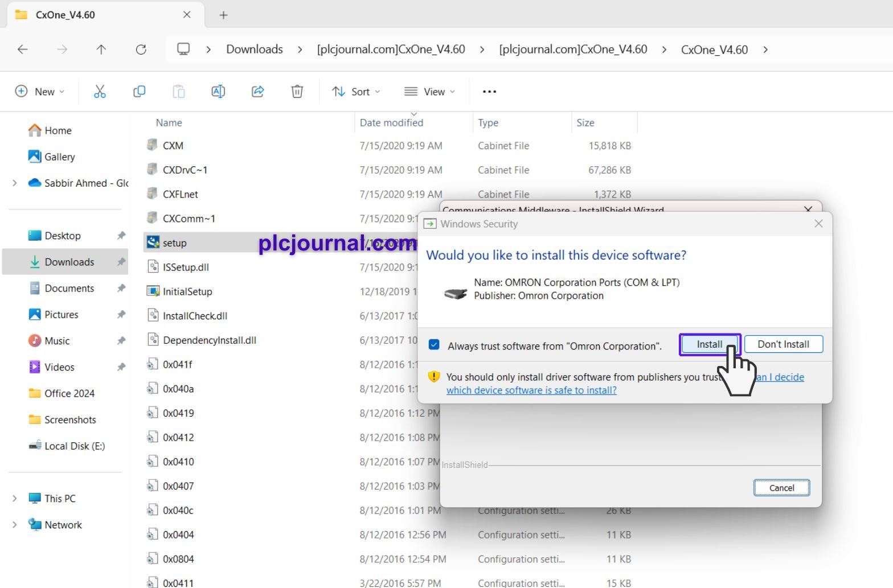
Task: Select the CXFLnet cabinet file
Action: point(181,194)
